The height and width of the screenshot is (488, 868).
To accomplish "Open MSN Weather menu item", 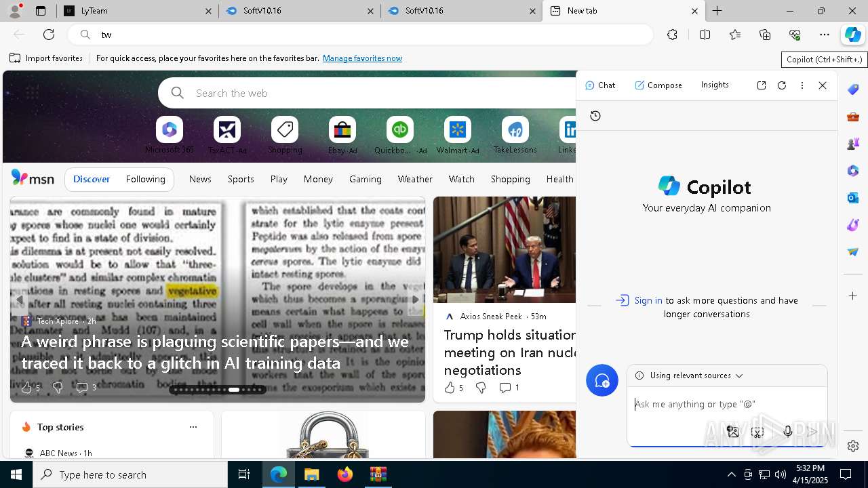I will (415, 179).
